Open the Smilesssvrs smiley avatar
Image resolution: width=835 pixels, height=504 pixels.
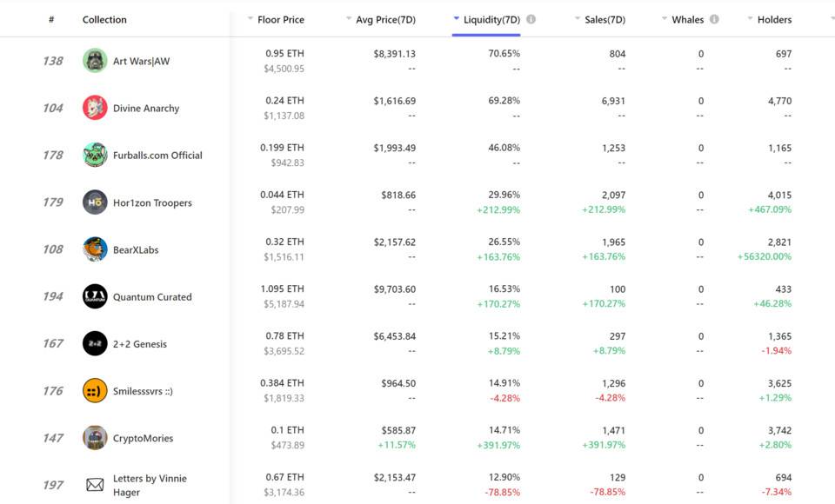[x=95, y=391]
